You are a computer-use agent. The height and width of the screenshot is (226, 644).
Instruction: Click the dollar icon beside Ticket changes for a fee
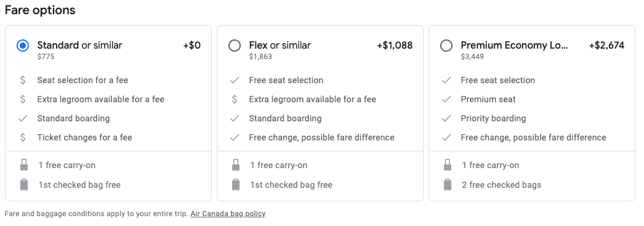click(23, 137)
